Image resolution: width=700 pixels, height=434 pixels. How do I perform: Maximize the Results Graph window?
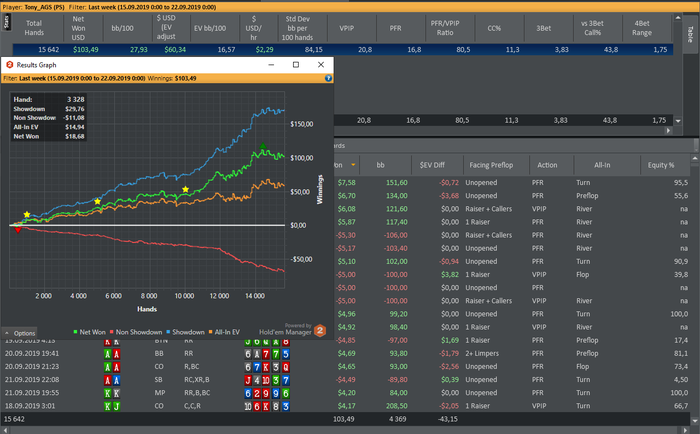pyautogui.click(x=295, y=64)
